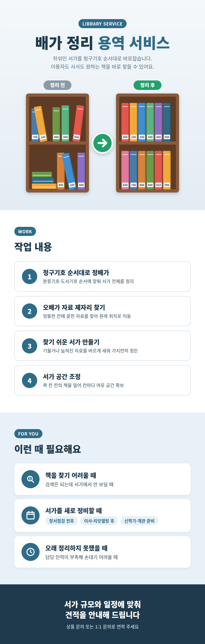Click the number 2 step circle
This screenshot has width=205, height=644.
click(x=30, y=311)
